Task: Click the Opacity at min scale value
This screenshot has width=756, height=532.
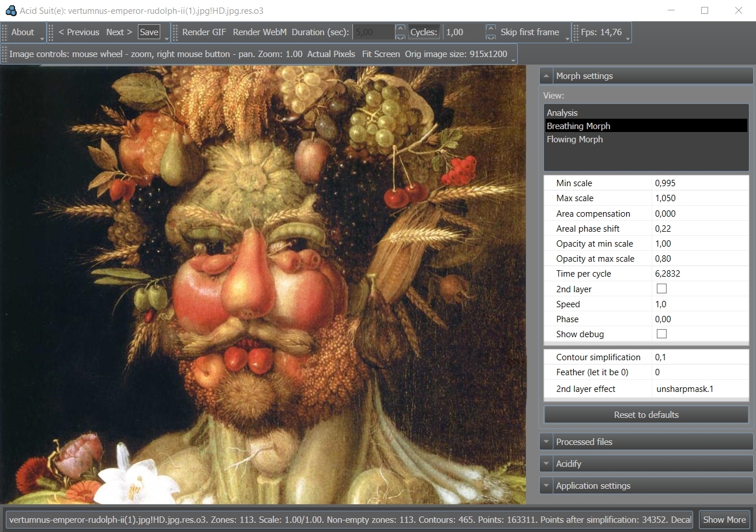Action: pyautogui.click(x=700, y=243)
